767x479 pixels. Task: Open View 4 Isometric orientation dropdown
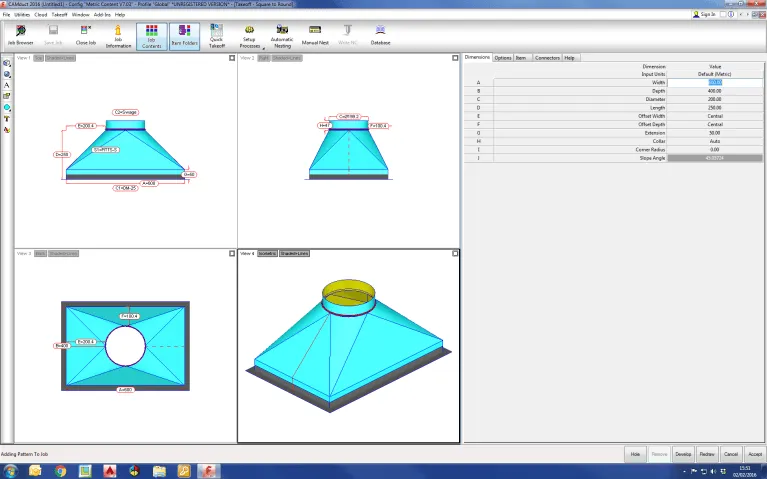pyautogui.click(x=267, y=253)
